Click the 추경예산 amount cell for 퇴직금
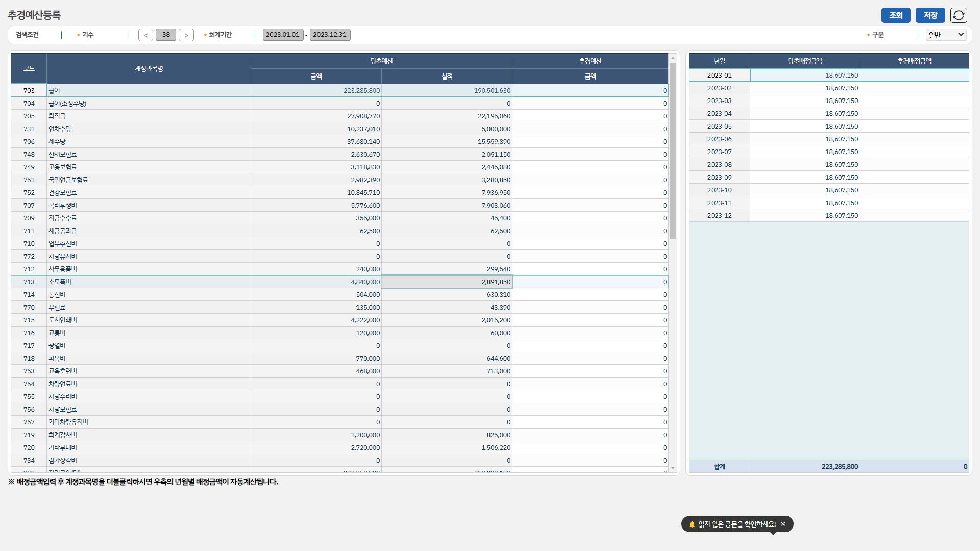 [590, 116]
